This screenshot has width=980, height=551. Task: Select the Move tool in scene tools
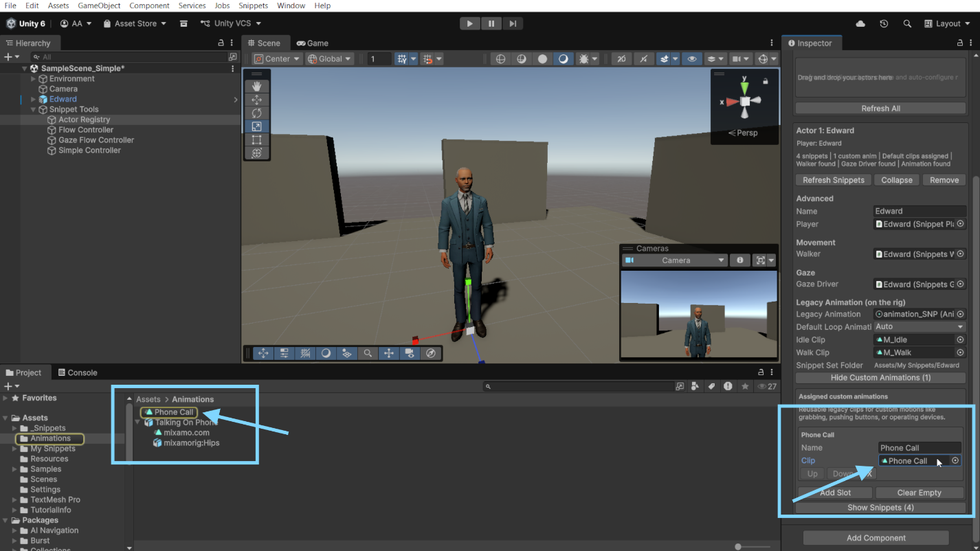[256, 100]
